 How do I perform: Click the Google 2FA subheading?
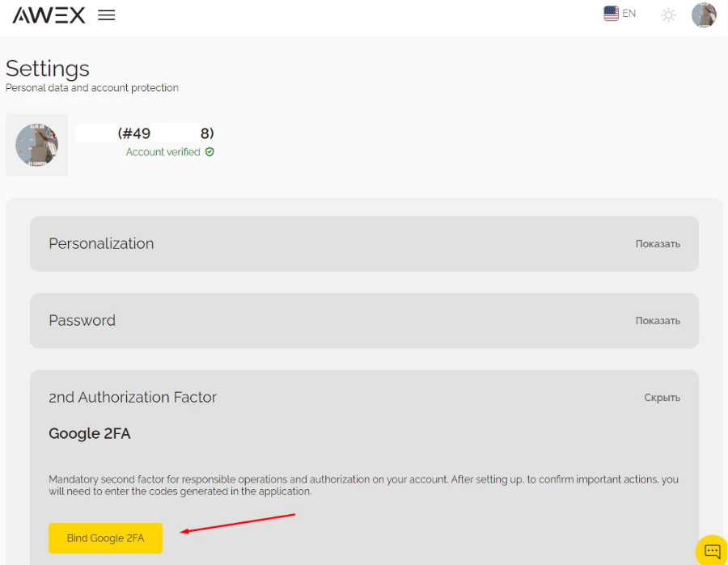(89, 434)
